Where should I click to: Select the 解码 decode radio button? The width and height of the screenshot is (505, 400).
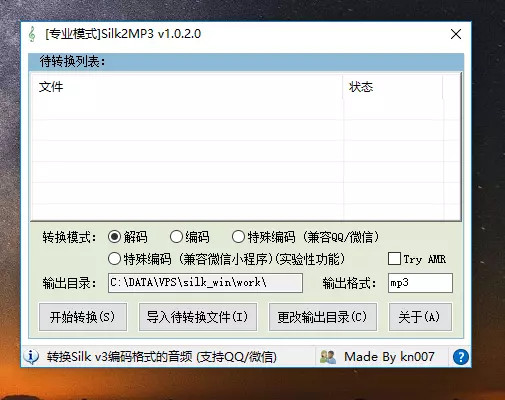click(x=114, y=237)
